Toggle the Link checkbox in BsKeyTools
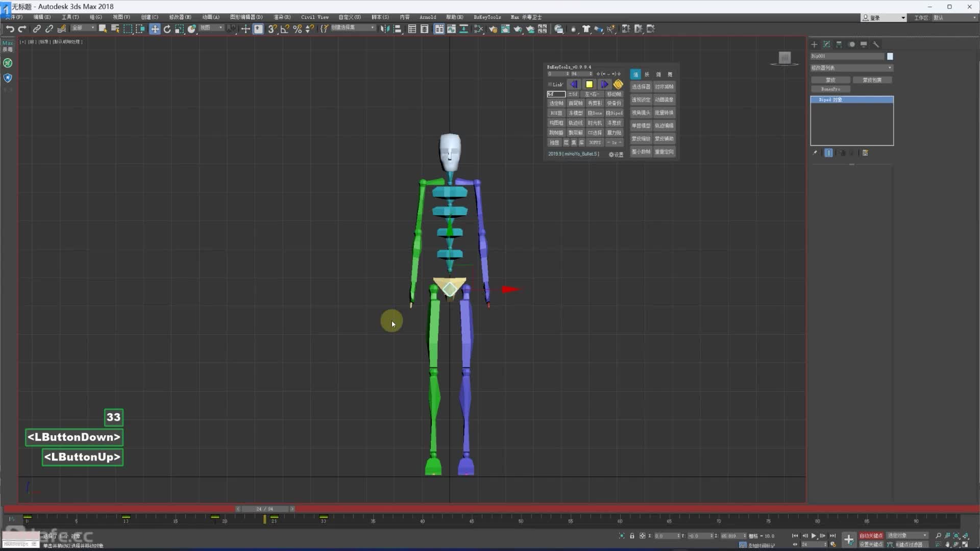 pos(550,84)
